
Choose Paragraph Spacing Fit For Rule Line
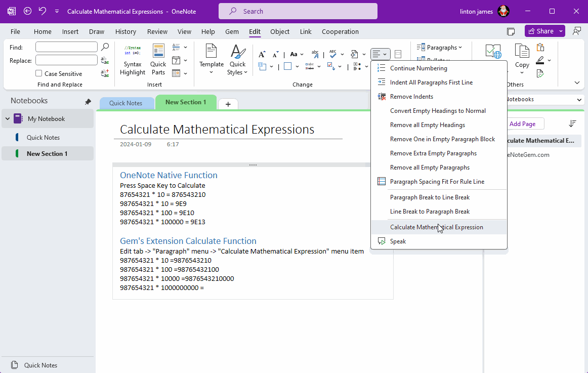tap(439, 182)
